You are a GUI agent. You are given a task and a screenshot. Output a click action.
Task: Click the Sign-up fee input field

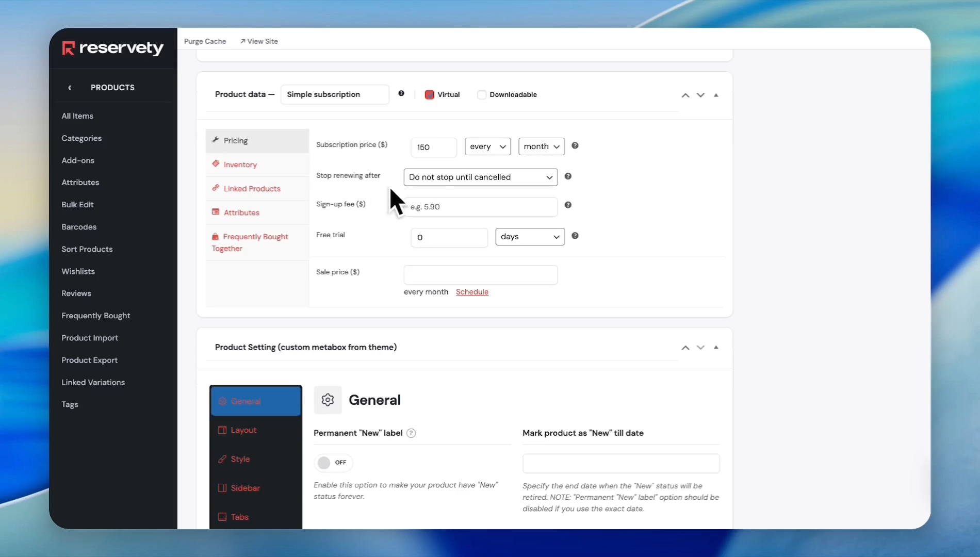tap(480, 207)
